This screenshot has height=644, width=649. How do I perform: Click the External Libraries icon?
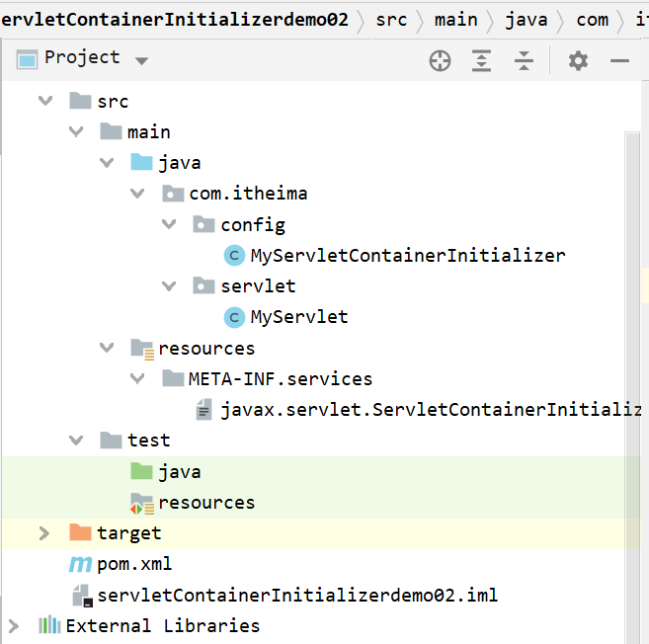49,625
